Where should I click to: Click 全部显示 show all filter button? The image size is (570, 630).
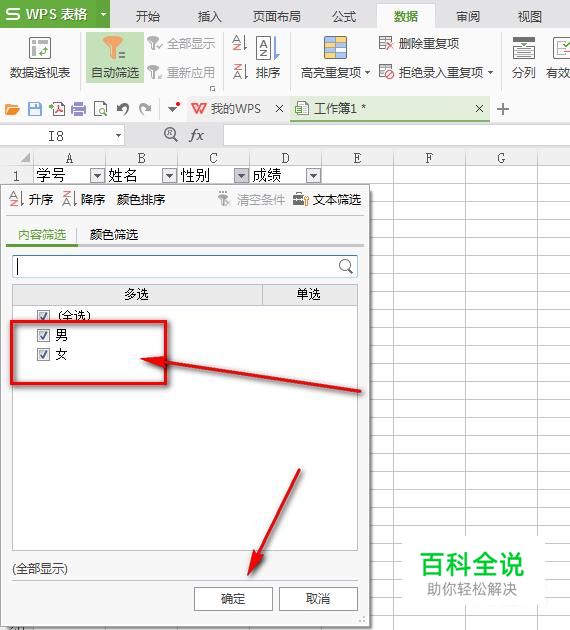click(181, 43)
